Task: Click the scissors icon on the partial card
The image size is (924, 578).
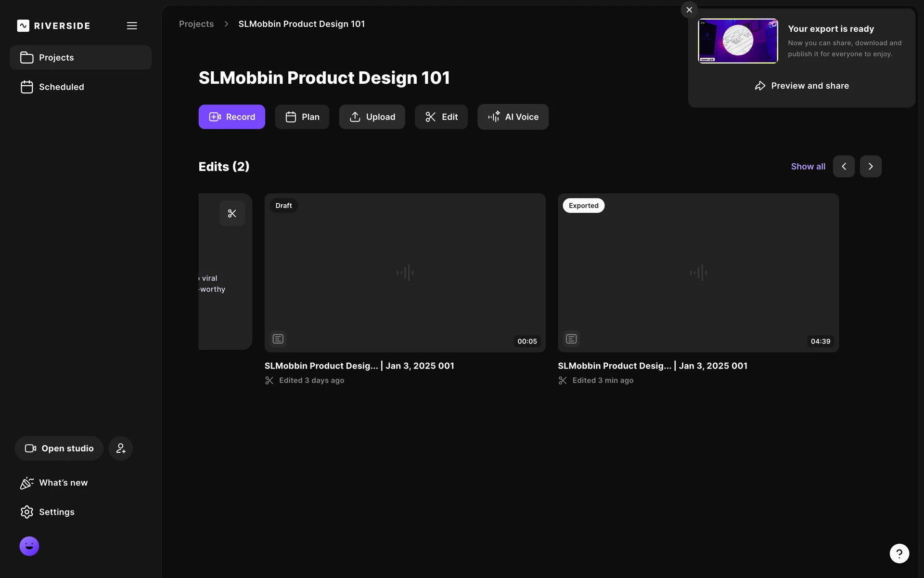Action: tap(232, 213)
